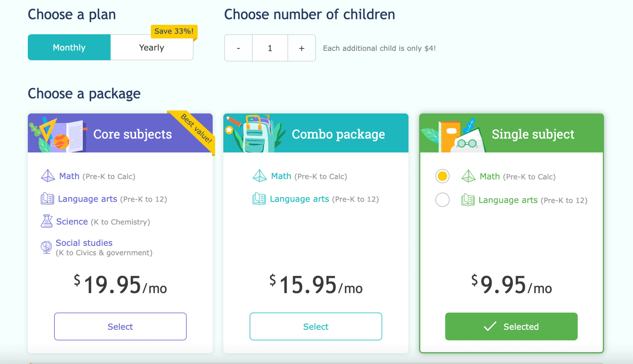
Task: Click the Science flask icon
Action: (47, 221)
